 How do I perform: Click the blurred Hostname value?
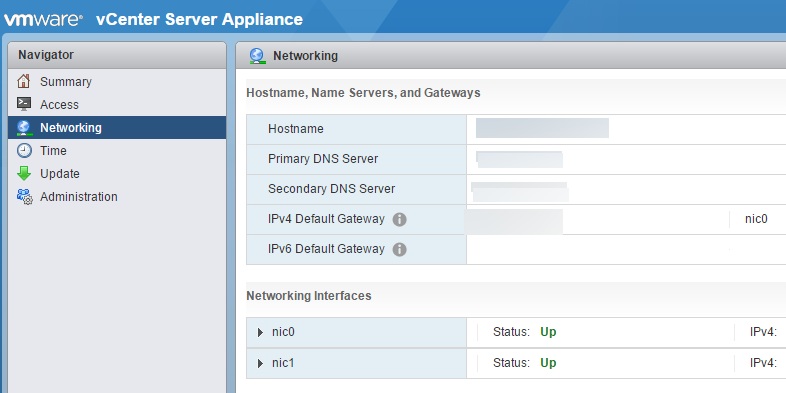pyautogui.click(x=542, y=128)
